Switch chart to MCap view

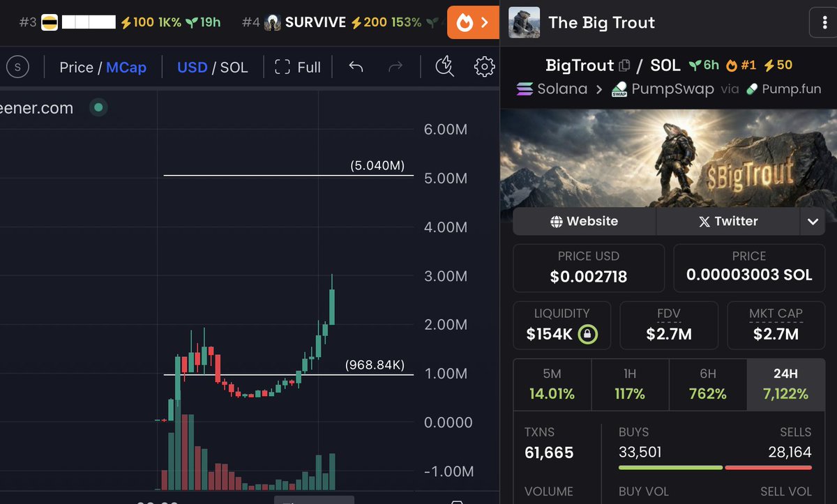(126, 67)
